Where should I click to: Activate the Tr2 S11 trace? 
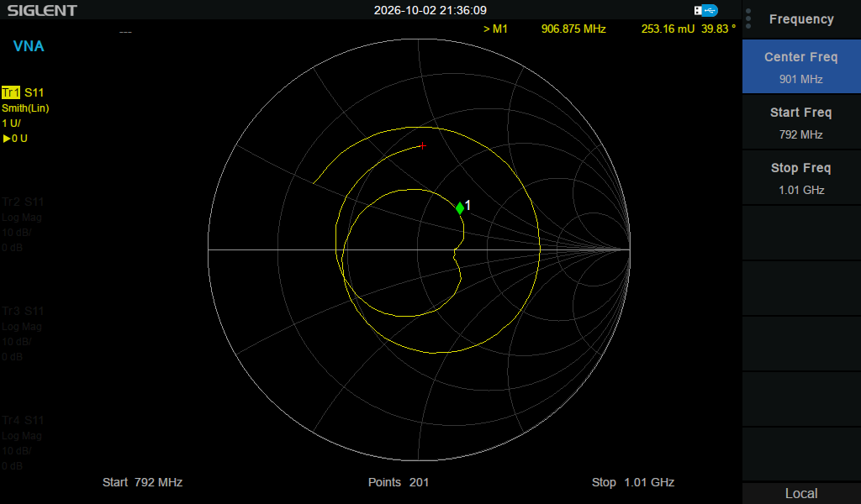point(23,202)
